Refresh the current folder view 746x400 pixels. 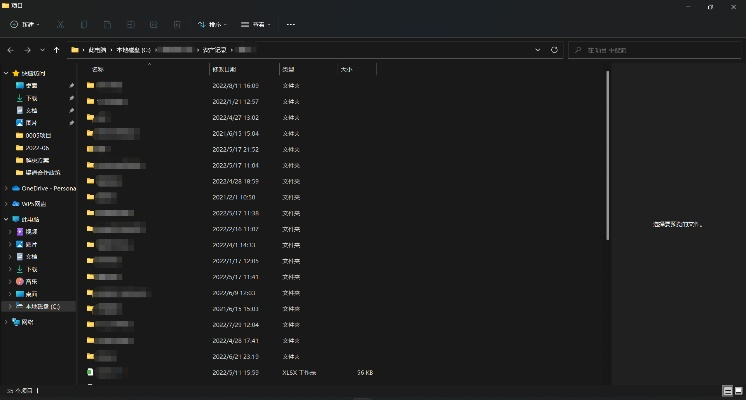pos(554,49)
